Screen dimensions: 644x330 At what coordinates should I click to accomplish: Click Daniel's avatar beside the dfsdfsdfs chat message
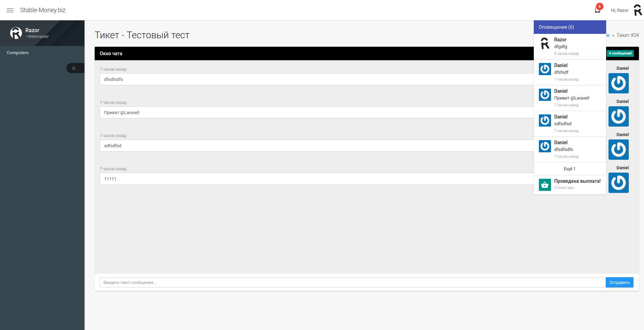pos(618,83)
